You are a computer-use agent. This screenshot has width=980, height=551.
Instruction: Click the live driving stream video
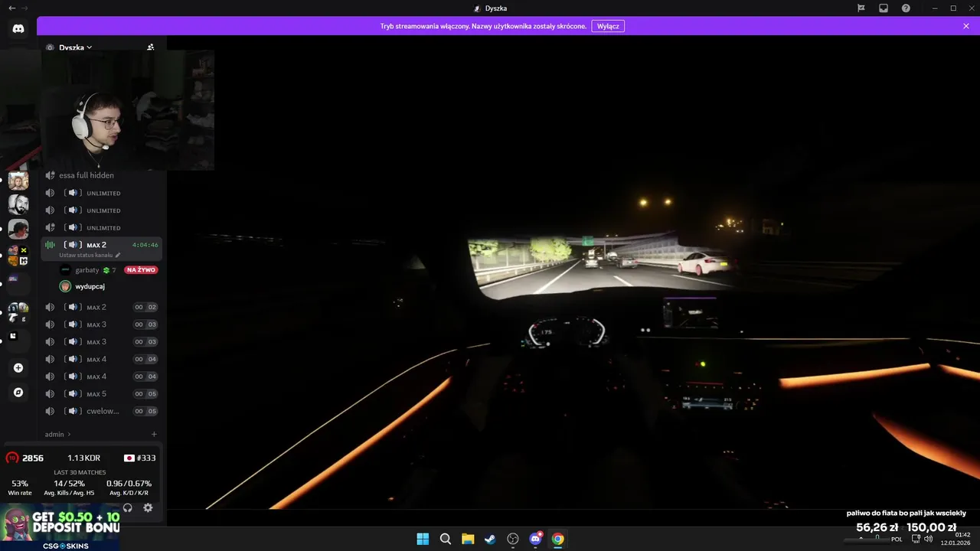[573, 272]
